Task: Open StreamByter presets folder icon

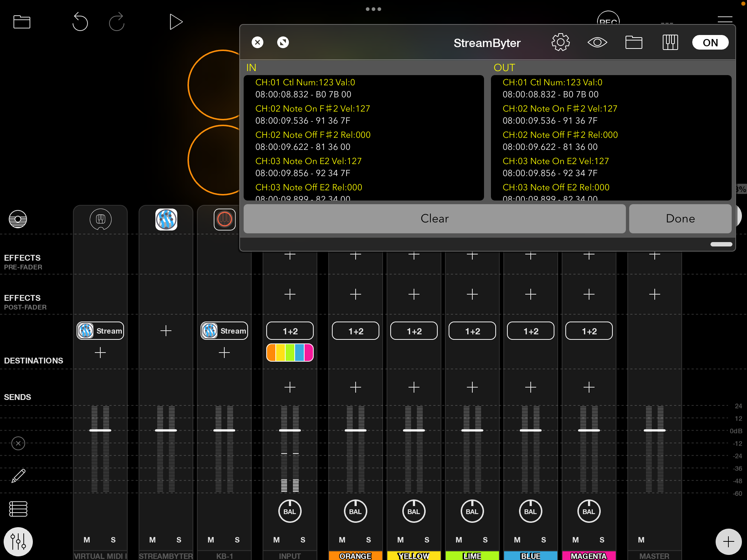Action: [634, 42]
